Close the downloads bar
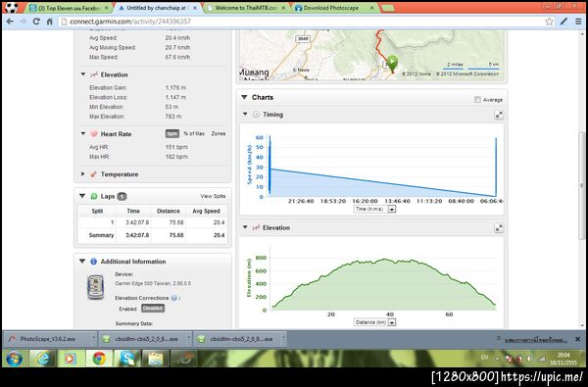Screen dimensions: 588x387 [x=577, y=339]
